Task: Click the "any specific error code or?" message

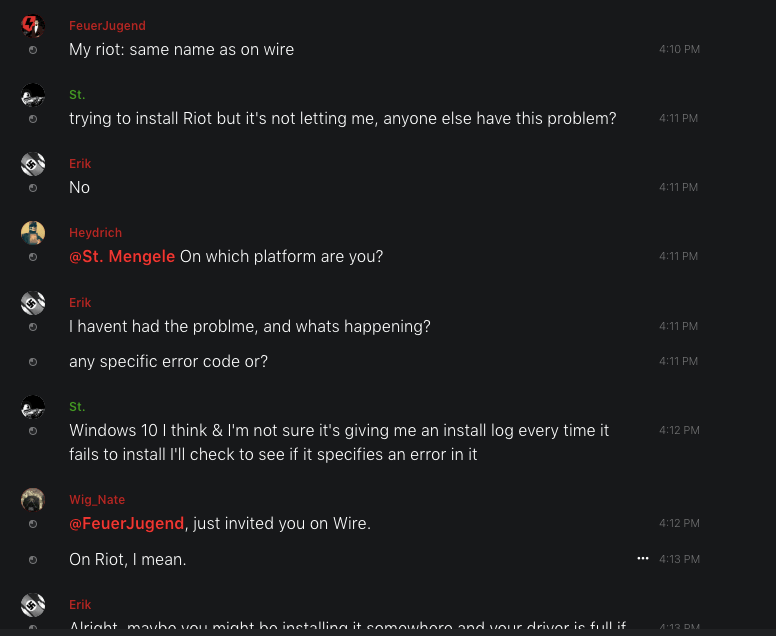Action: [168, 361]
